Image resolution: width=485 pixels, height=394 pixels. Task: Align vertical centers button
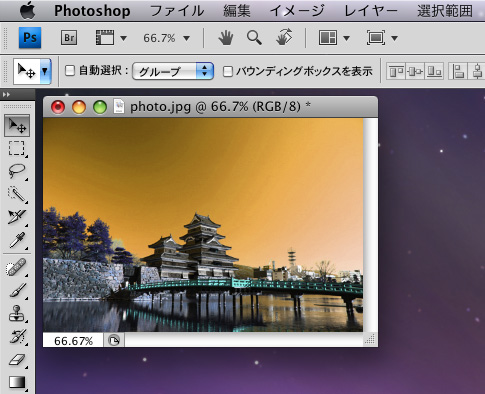tap(415, 71)
